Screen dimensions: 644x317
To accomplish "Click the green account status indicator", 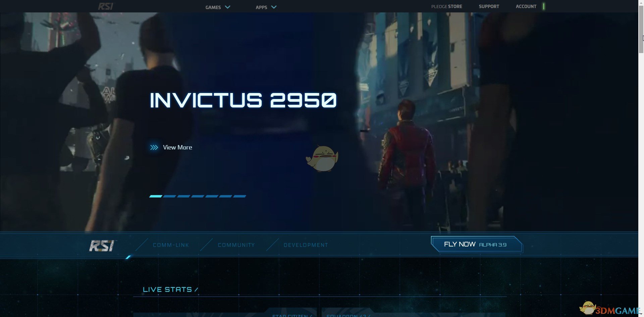I will (x=544, y=6).
